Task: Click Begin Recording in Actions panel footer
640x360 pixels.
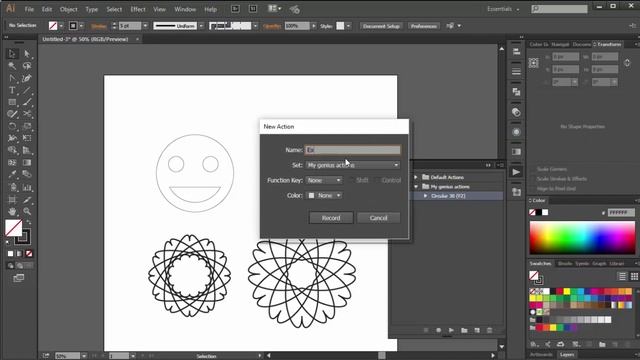Action: pyautogui.click(x=438, y=330)
